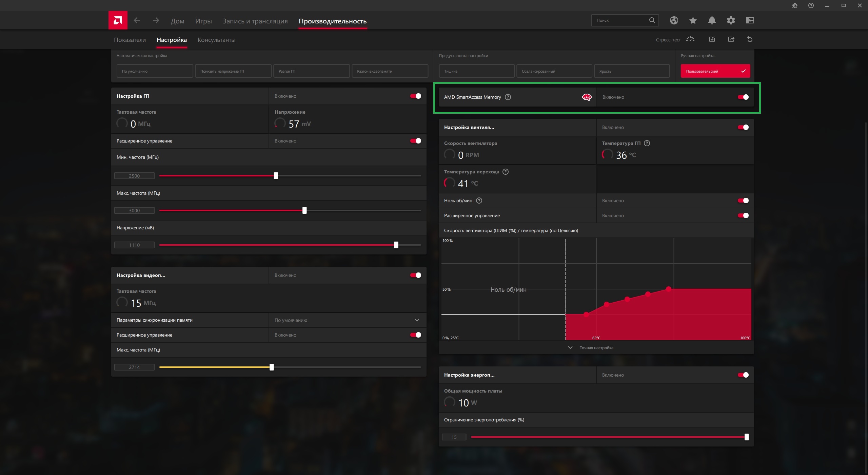Open the Игры menu tab
The image size is (868, 475).
203,21
